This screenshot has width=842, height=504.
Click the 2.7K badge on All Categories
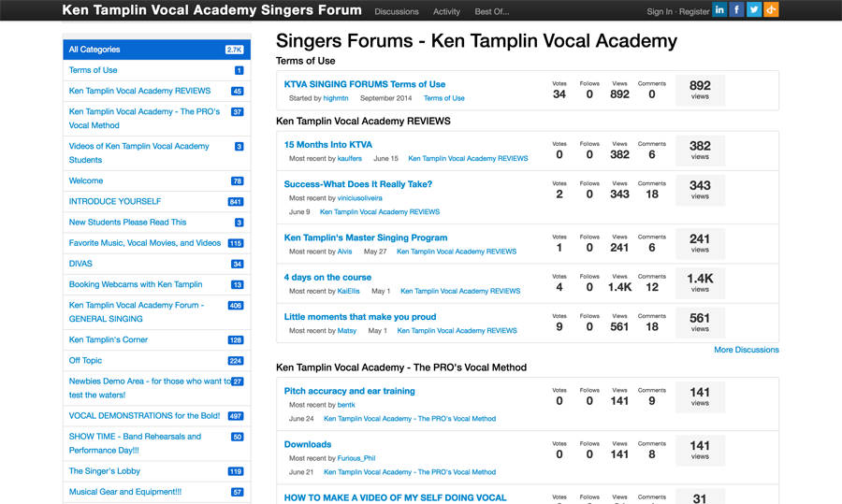[x=235, y=50]
